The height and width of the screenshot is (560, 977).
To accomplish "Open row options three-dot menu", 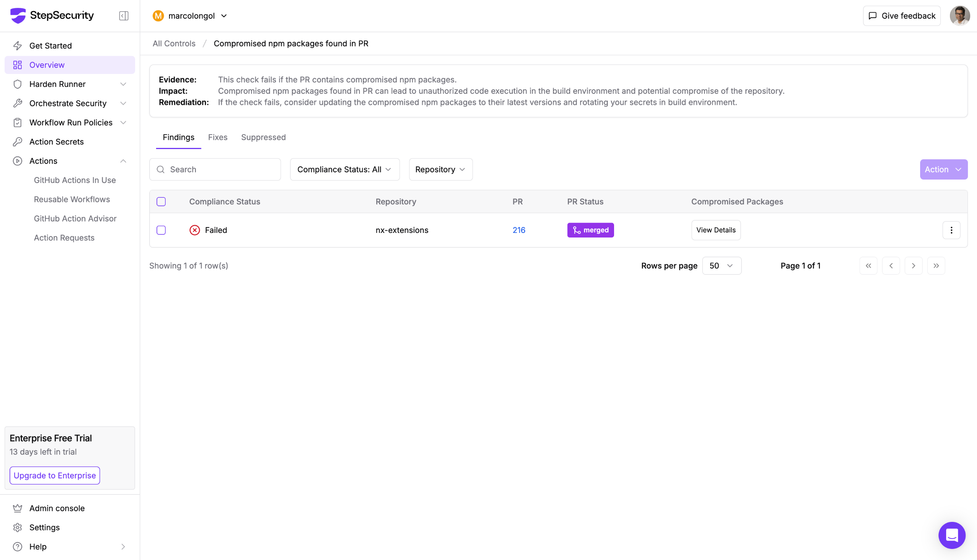I will click(951, 230).
